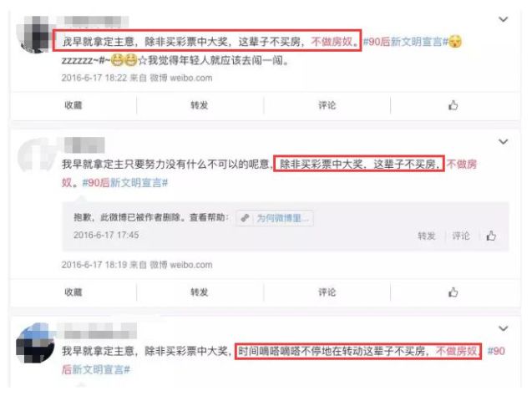This screenshot has width=532, height=401.
Task: Expand the first post's chevron menu
Action: coord(503,19)
